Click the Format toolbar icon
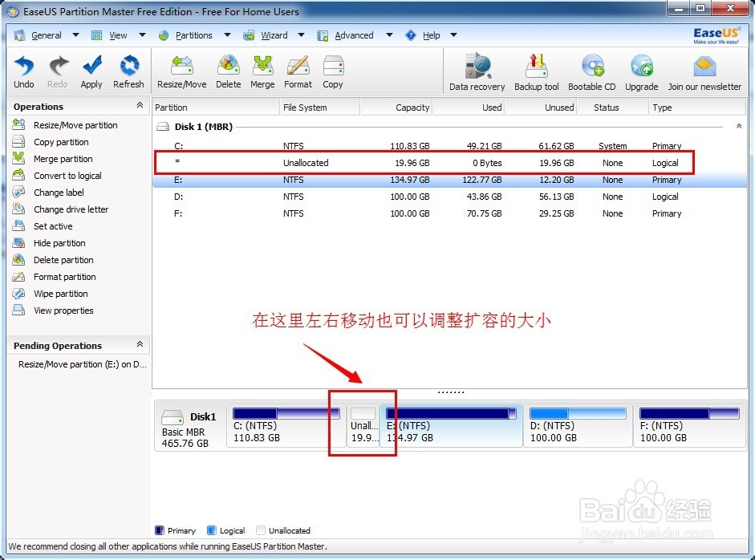This screenshot has height=560, width=755. pos(298,71)
